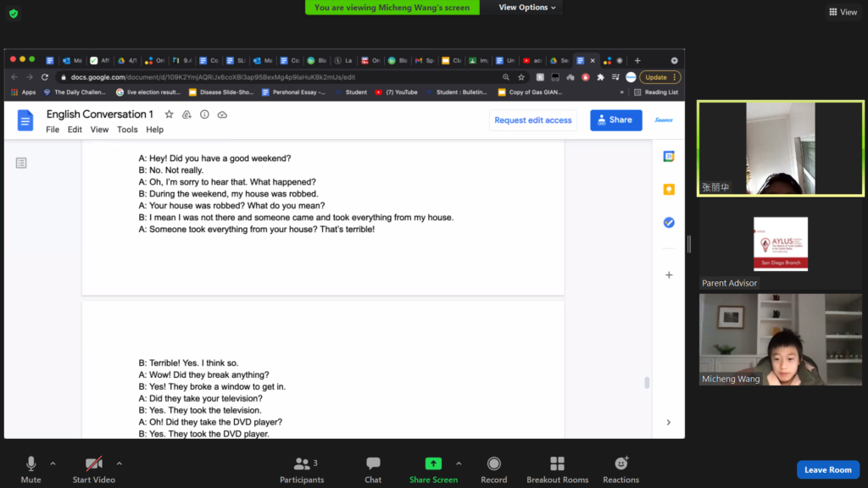Open the File menu
The width and height of the screenshot is (868, 488).
click(x=53, y=130)
